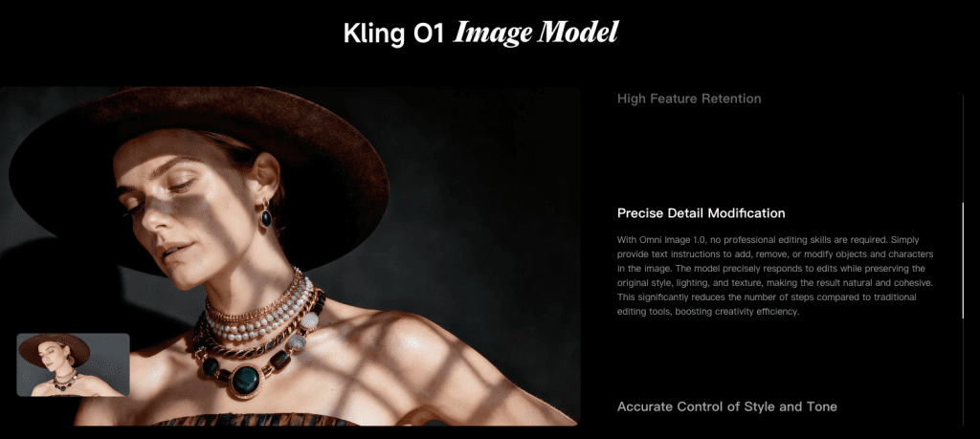Select the High Feature Retention section

pos(689,99)
